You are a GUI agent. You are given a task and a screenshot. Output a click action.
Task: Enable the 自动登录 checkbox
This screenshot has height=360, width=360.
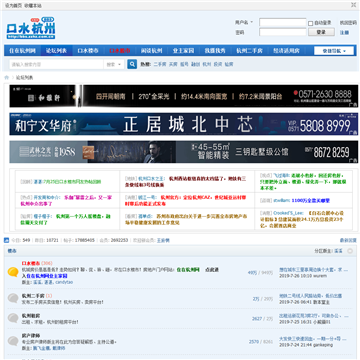coord(311,23)
